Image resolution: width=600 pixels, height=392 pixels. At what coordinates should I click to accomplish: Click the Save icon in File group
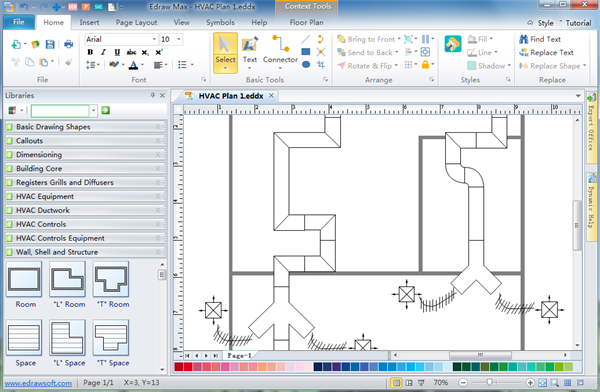click(50, 44)
